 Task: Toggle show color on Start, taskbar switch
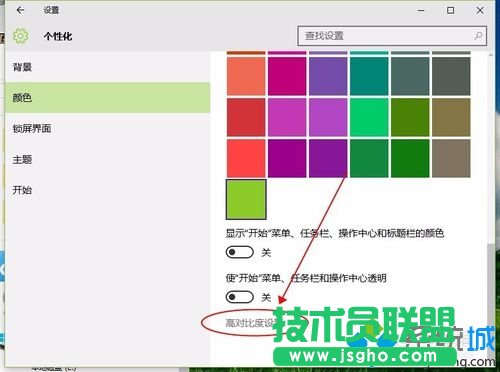240,252
